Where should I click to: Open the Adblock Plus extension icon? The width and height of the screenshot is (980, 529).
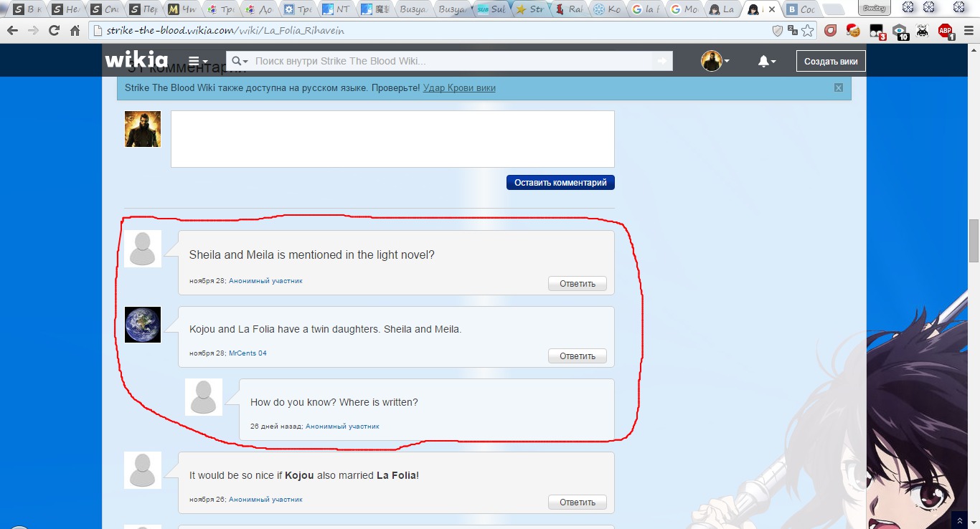tap(946, 31)
